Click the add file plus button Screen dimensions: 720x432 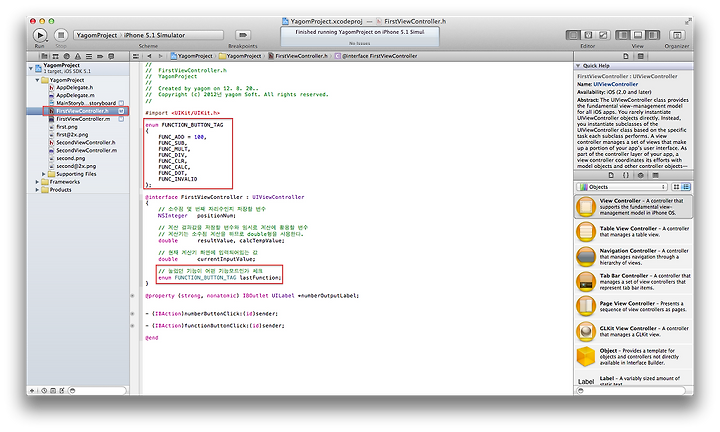pos(32,391)
